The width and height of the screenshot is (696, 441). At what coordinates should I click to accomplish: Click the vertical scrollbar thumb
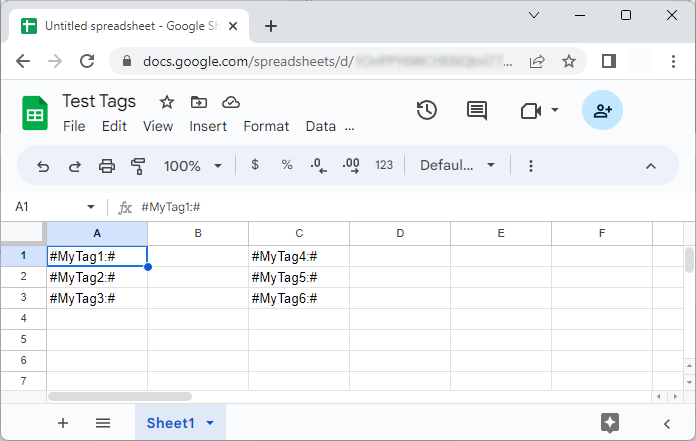[689, 260]
